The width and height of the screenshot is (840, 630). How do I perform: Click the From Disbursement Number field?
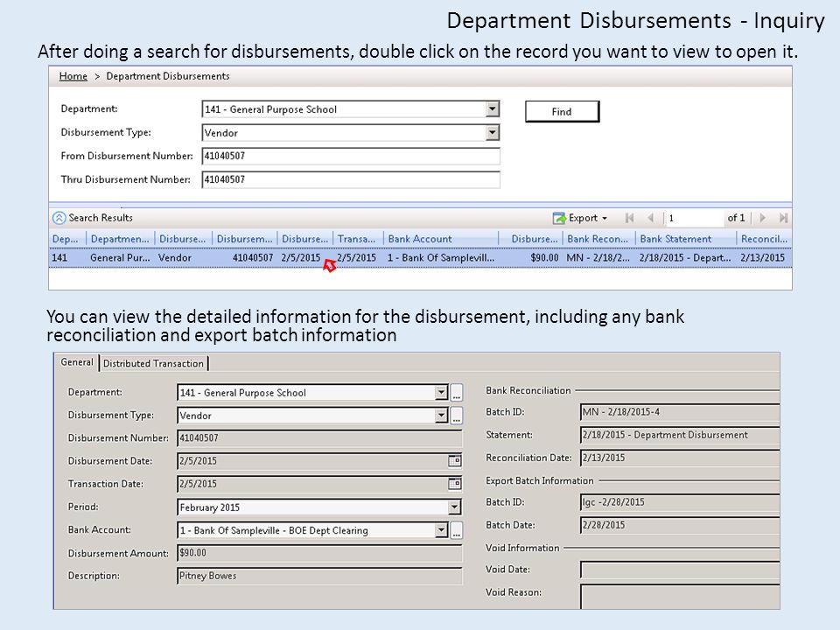pyautogui.click(x=351, y=156)
